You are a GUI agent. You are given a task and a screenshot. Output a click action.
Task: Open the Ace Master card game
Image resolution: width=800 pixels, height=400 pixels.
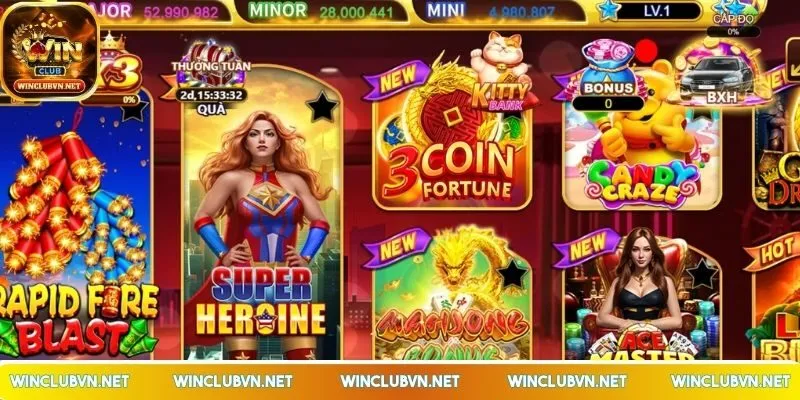pos(642,301)
